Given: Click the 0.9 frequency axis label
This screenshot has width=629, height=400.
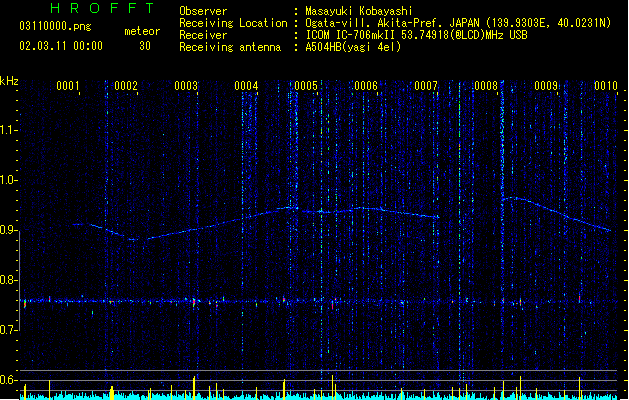Looking at the screenshot, I should [x=8, y=230].
